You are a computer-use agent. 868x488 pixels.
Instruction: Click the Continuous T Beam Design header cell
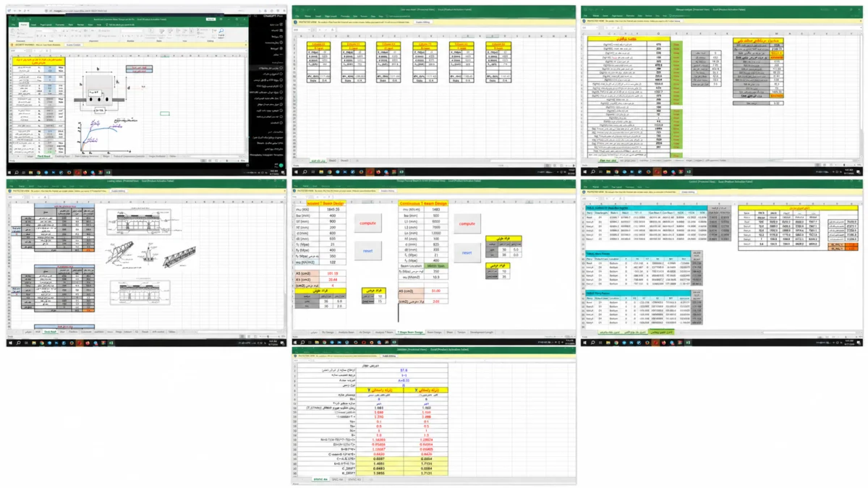point(423,203)
